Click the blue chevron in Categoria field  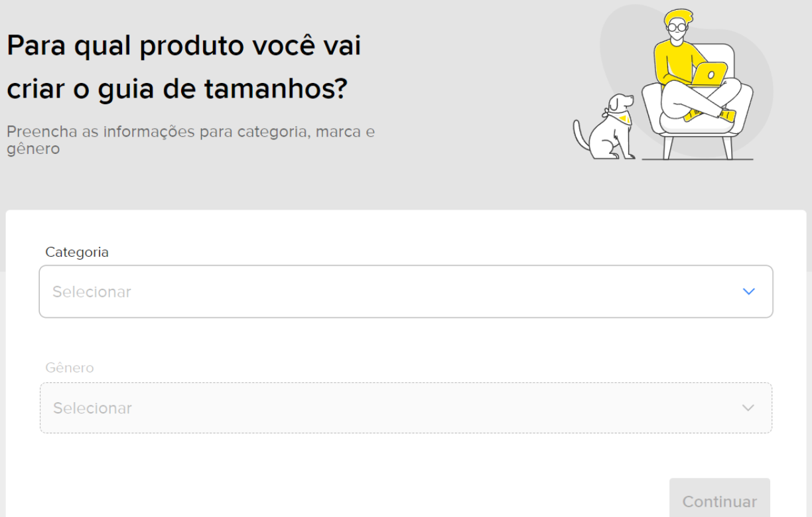(x=749, y=291)
